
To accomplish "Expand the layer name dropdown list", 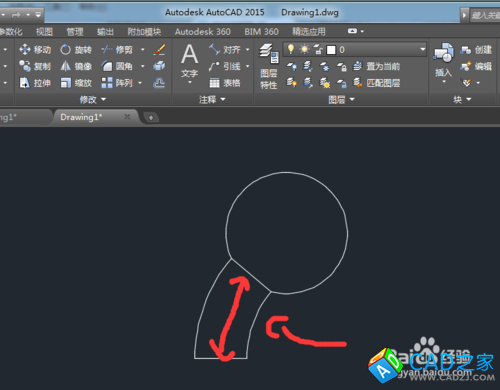I will pyautogui.click(x=422, y=49).
